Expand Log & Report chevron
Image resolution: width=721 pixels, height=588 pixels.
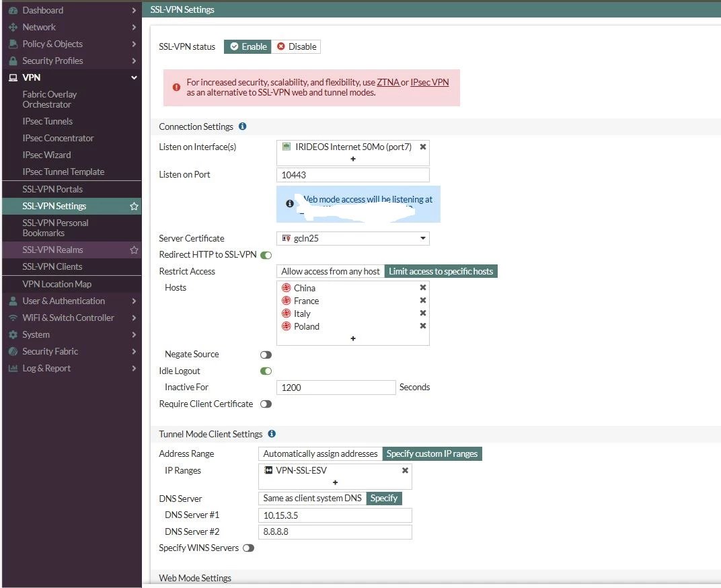tap(134, 368)
